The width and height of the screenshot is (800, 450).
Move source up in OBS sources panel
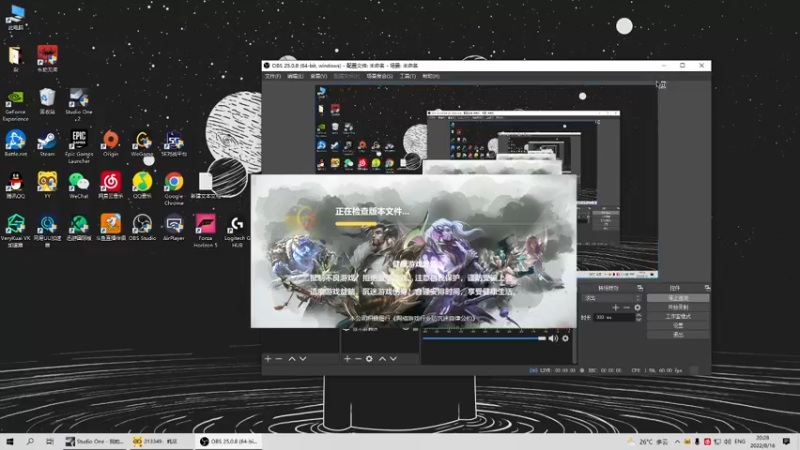coord(382,359)
